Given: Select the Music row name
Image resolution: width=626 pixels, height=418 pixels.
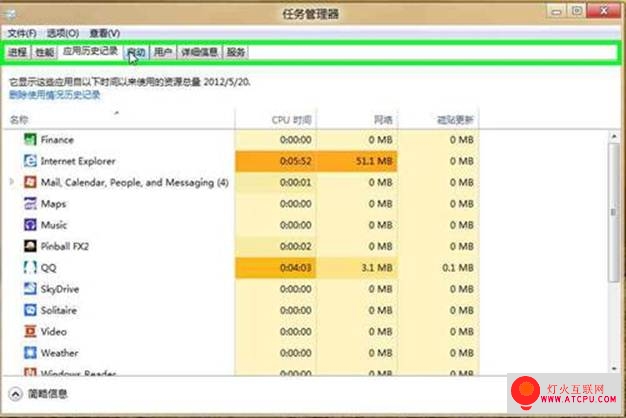Looking at the screenshot, I should click(53, 225).
